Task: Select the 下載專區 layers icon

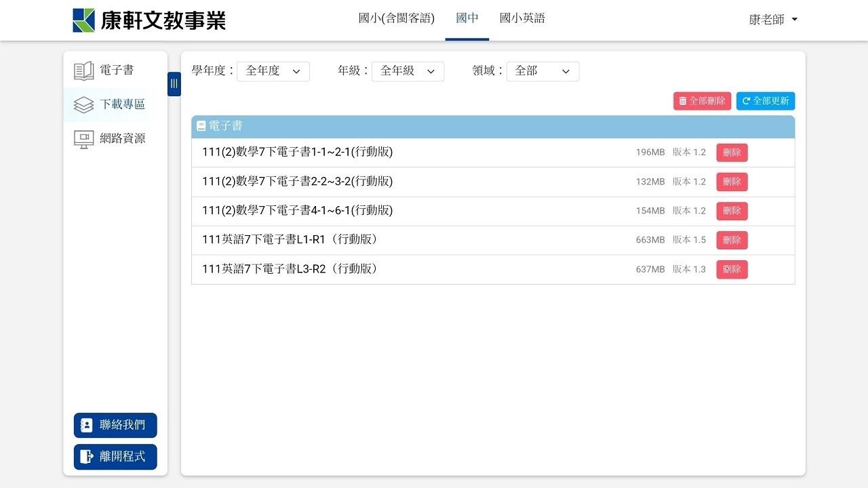Action: click(83, 105)
